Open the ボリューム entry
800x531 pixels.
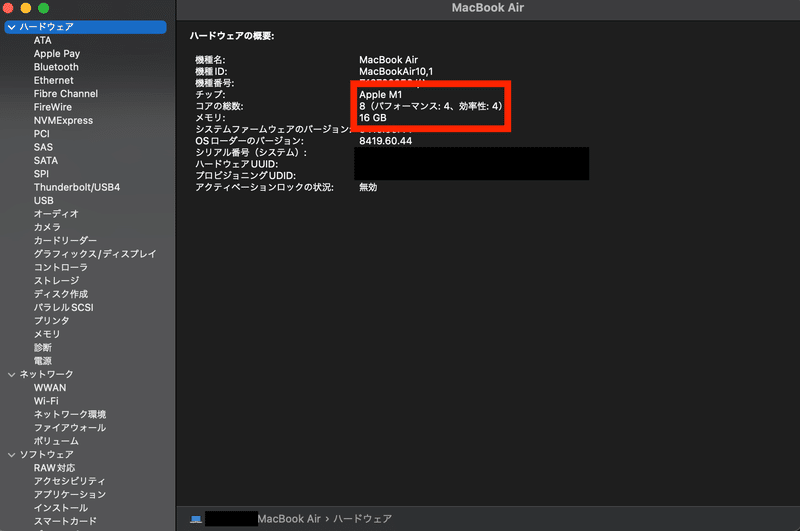click(x=56, y=441)
